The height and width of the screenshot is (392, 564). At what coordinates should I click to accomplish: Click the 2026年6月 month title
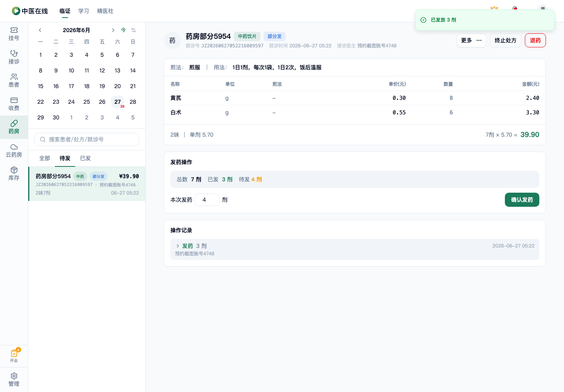pyautogui.click(x=76, y=30)
